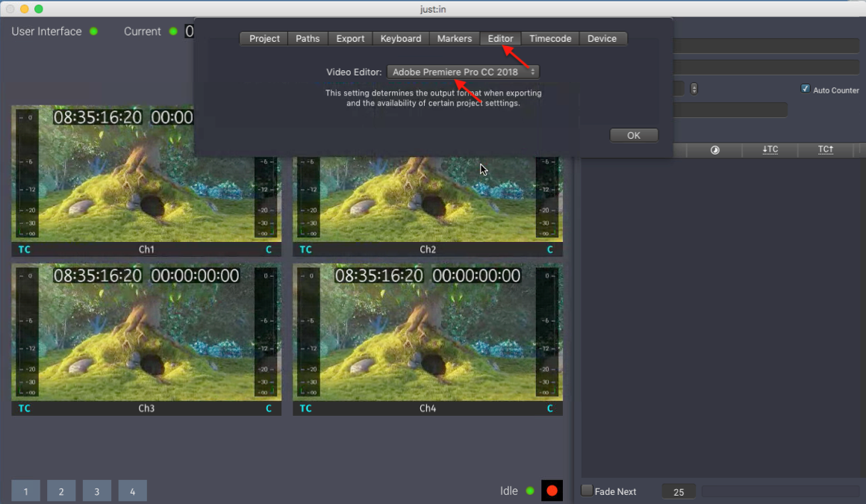The image size is (866, 504).
Task: Sort by the TC out column header
Action: (x=826, y=150)
